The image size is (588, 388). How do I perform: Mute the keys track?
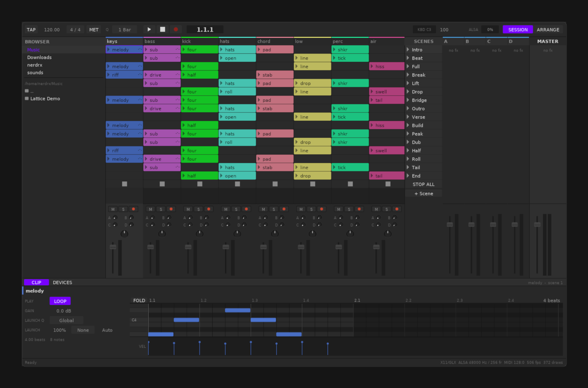tap(113, 209)
